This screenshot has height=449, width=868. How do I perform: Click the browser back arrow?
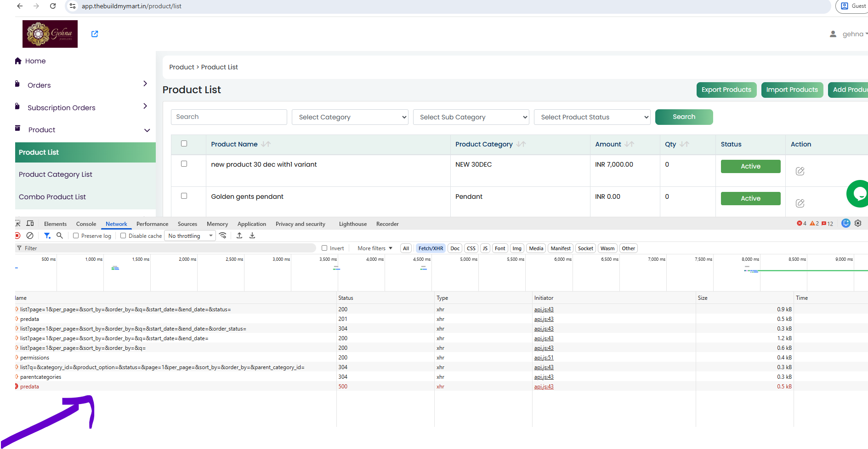point(20,6)
